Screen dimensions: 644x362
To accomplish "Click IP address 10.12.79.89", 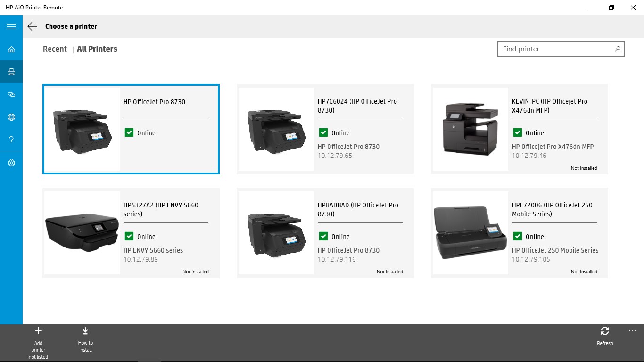I will [140, 259].
